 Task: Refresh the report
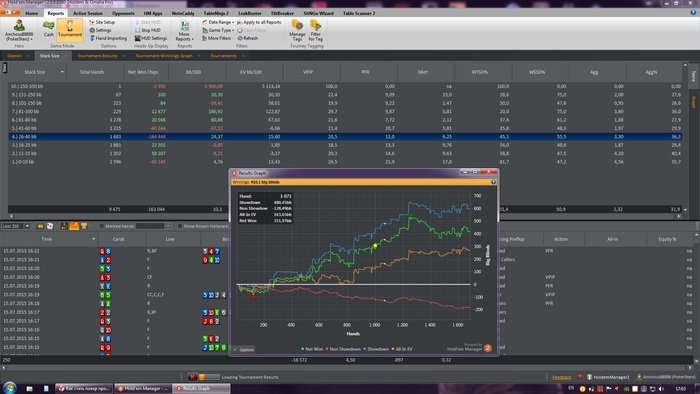[x=248, y=38]
